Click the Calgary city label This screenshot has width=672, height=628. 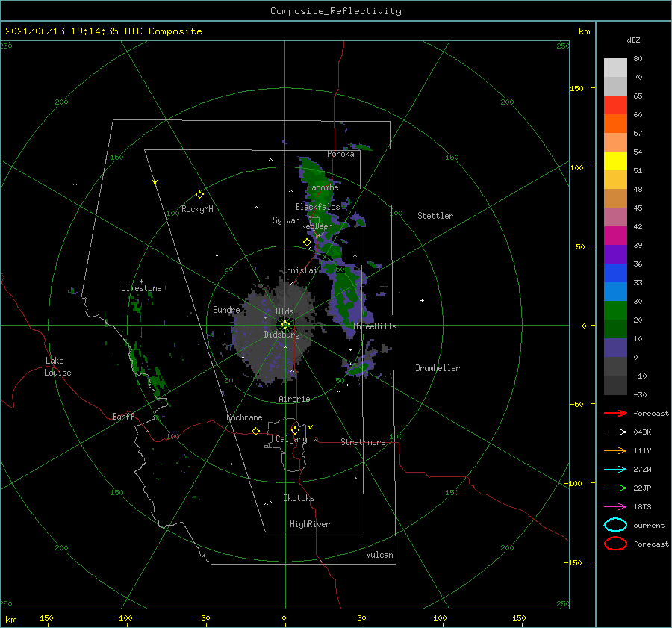click(291, 439)
